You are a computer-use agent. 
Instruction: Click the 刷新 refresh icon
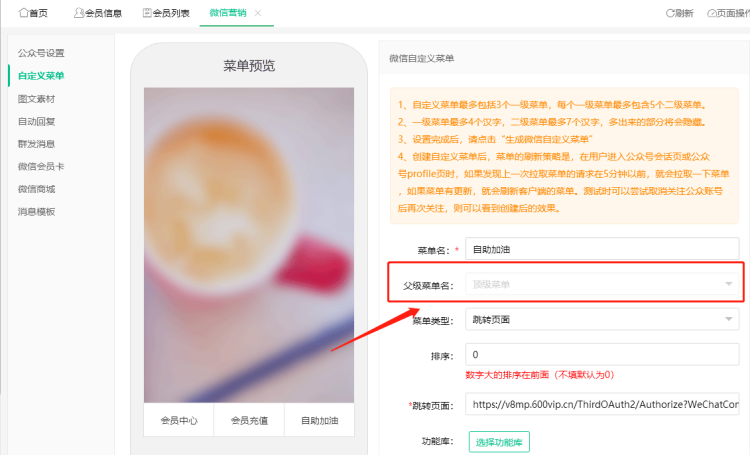pyautogui.click(x=670, y=13)
